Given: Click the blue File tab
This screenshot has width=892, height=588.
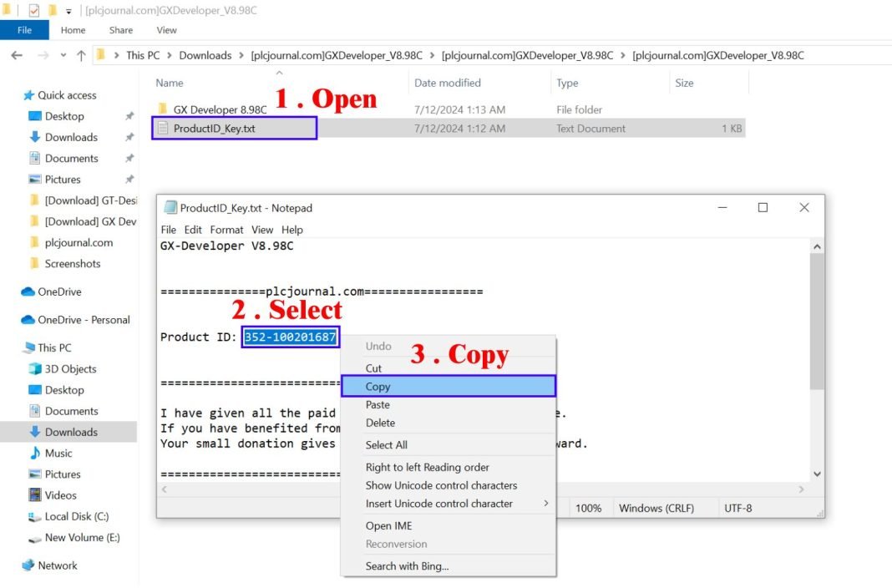Looking at the screenshot, I should click(24, 30).
